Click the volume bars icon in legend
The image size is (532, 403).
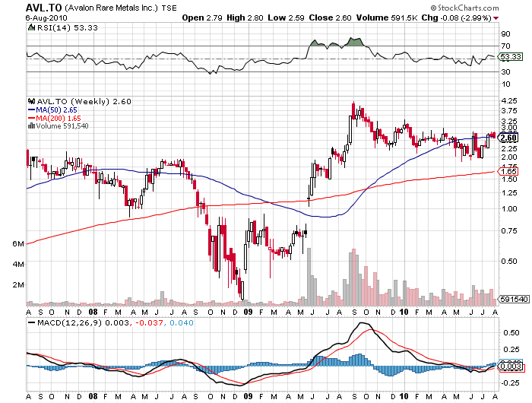coord(32,125)
